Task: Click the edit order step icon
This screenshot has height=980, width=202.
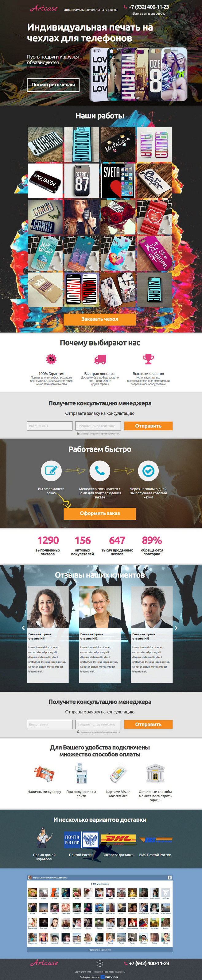Action: point(51,471)
